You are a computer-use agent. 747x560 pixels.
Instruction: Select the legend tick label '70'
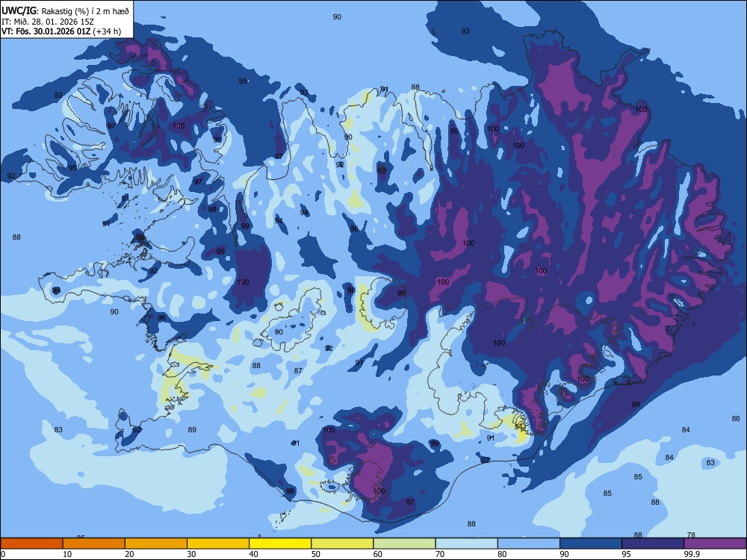tap(440, 554)
